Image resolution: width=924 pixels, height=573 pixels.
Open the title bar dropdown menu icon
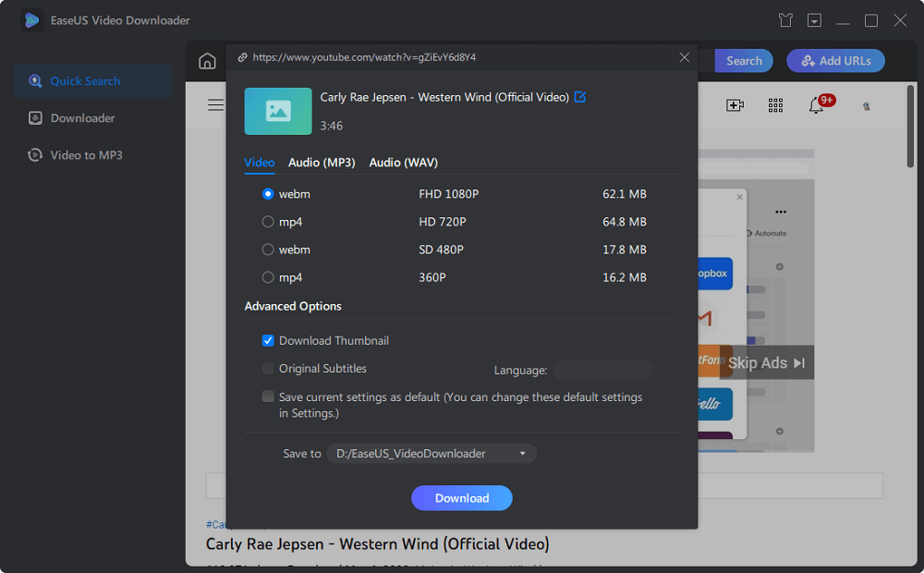click(814, 20)
